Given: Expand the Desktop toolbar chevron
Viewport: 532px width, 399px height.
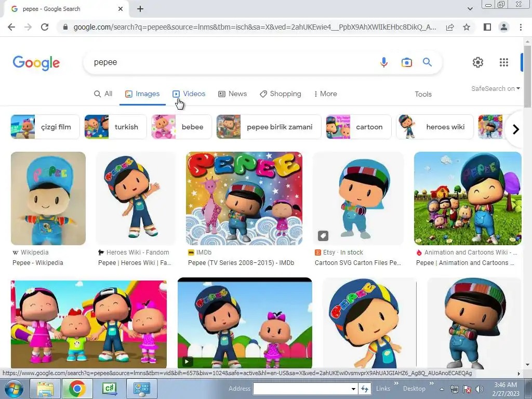Looking at the screenshot, I should coord(431,383).
